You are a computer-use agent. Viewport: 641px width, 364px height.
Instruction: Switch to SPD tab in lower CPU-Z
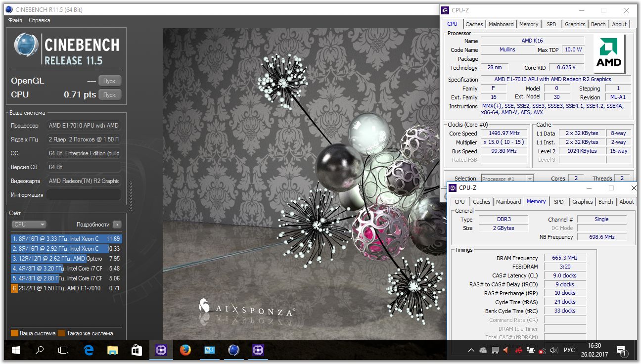[x=559, y=202]
